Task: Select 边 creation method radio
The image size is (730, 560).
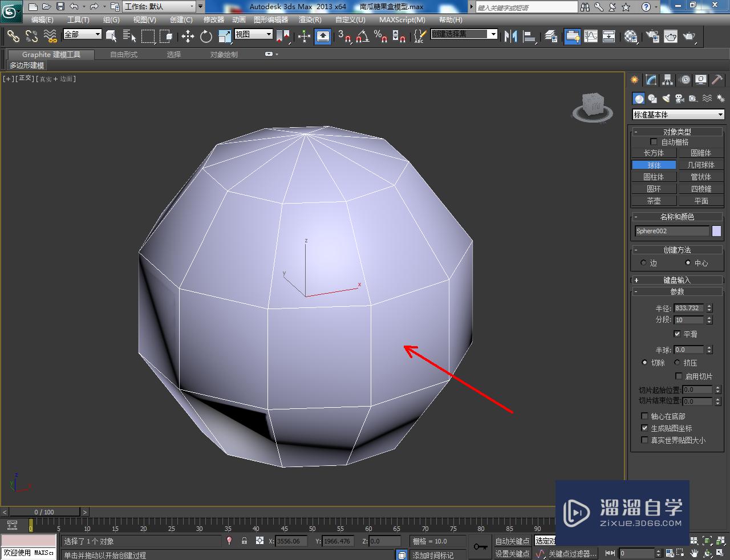Action: pos(643,263)
